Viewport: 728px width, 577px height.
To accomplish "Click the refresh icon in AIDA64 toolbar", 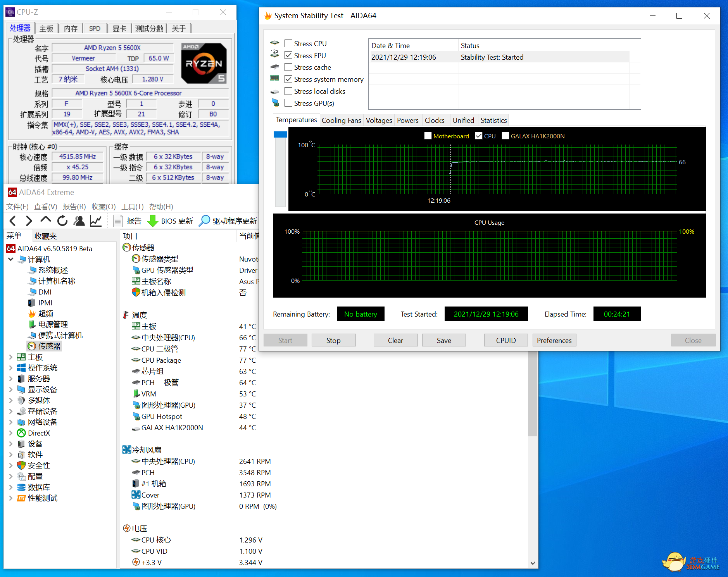I will pos(62,221).
